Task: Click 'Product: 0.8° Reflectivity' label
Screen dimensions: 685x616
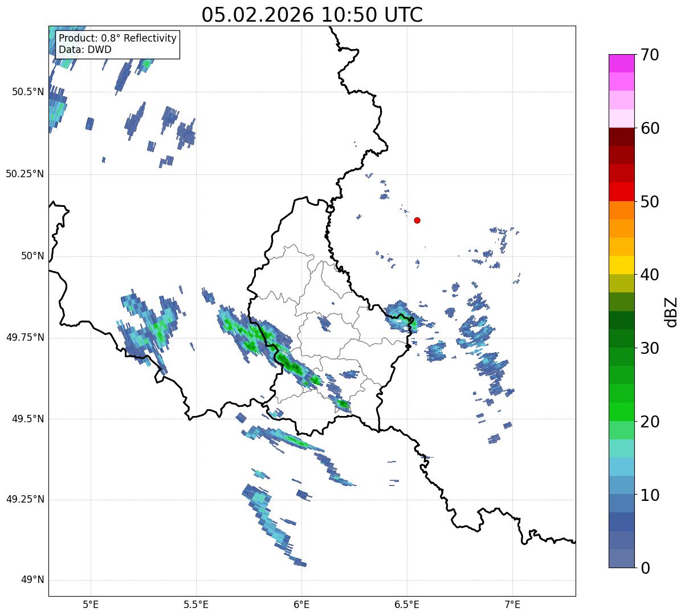Action: click(117, 38)
